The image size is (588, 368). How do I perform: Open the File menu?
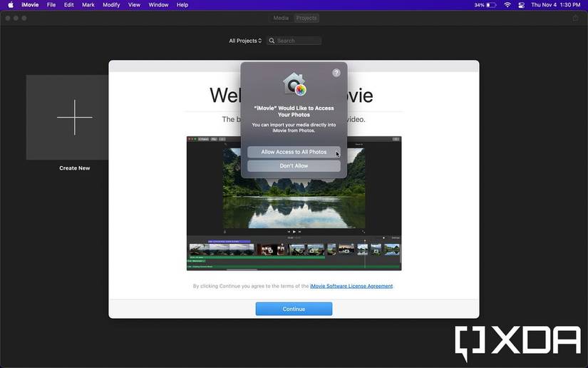point(51,5)
